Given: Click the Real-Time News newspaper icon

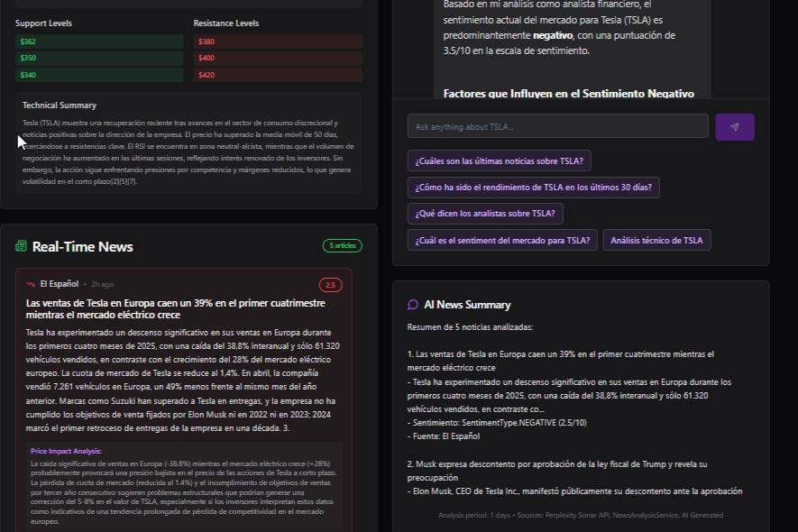Looking at the screenshot, I should click(21, 246).
